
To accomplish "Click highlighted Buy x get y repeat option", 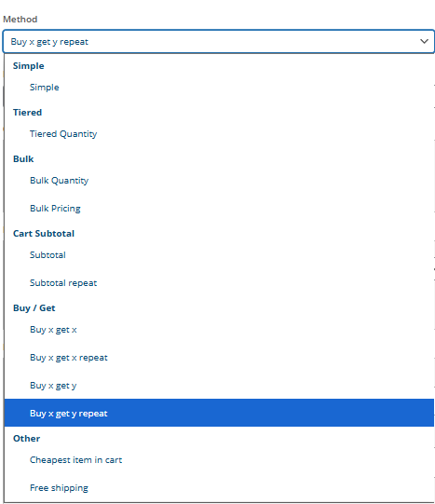I will [219, 413].
